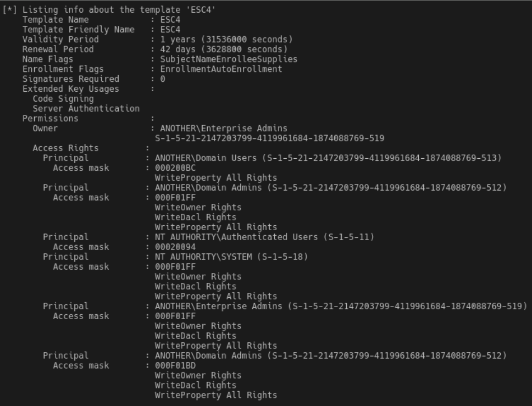Select the NT AUTHORITY\SYSTEM principal line
The height and width of the screenshot is (406, 532).
[x=231, y=257]
